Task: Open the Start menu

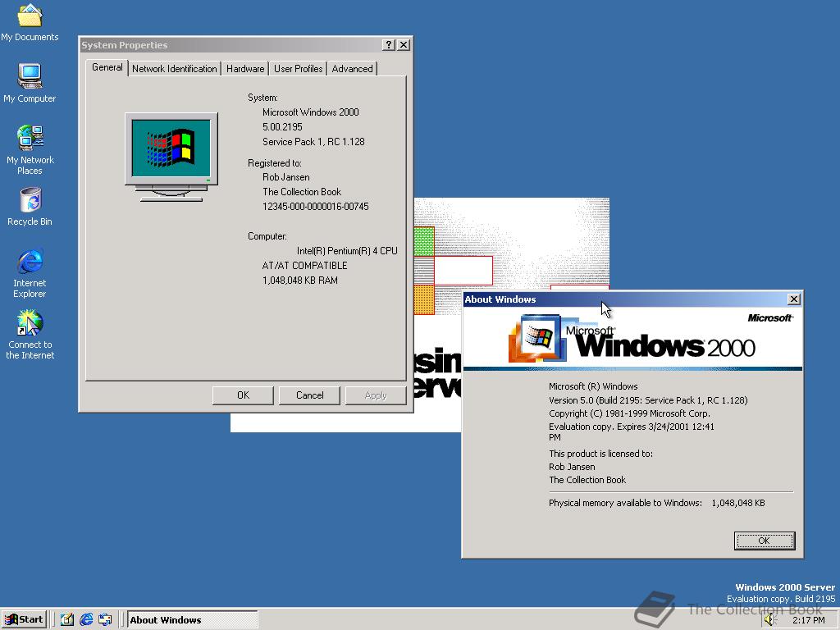Action: tap(24, 619)
